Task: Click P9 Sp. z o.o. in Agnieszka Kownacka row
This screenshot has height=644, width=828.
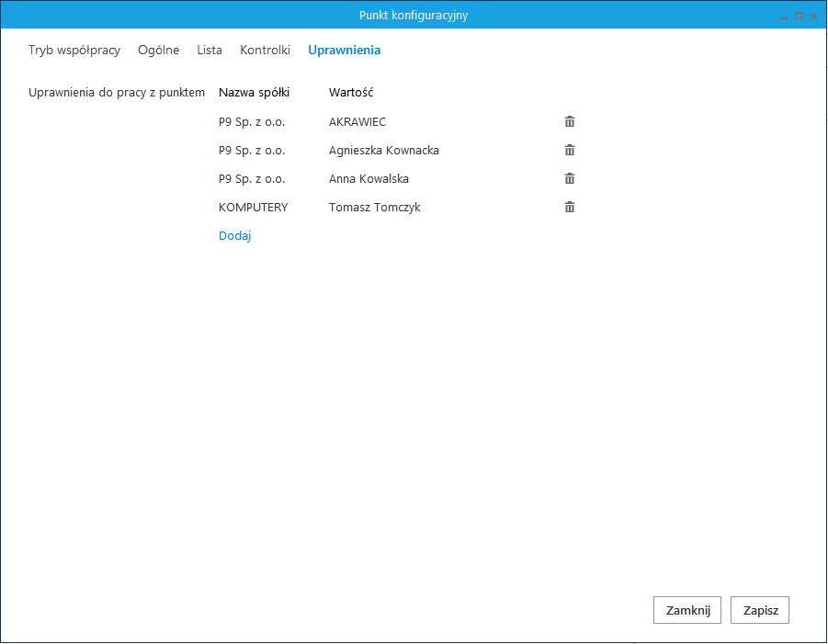Action: [252, 151]
